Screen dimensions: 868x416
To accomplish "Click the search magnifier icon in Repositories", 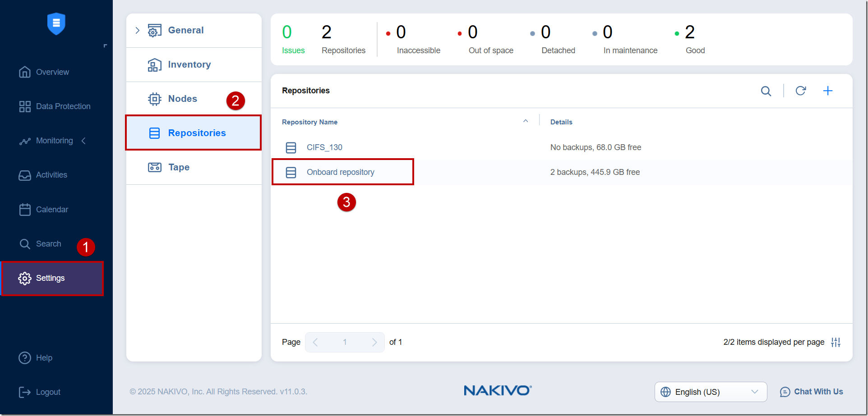I will pos(766,91).
